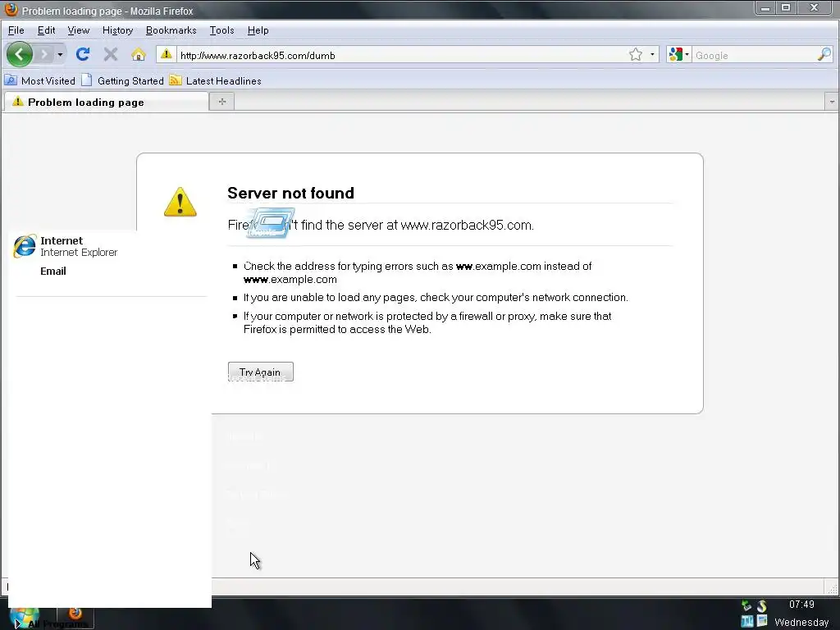Image resolution: width=840 pixels, height=630 pixels.
Task: Click the yellow S-shaped tray icon
Action: (762, 606)
